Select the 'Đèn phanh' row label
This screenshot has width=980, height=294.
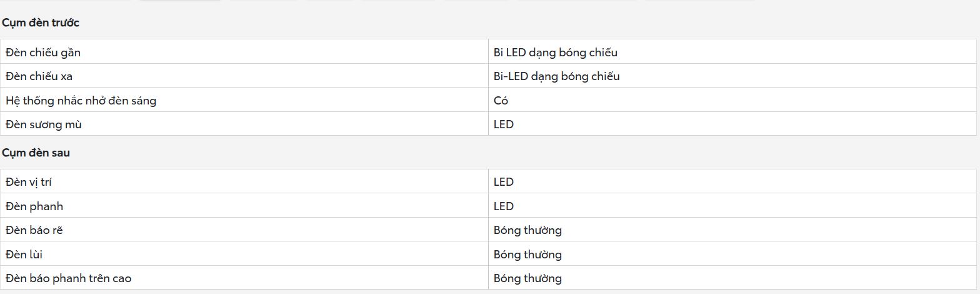tap(34, 206)
